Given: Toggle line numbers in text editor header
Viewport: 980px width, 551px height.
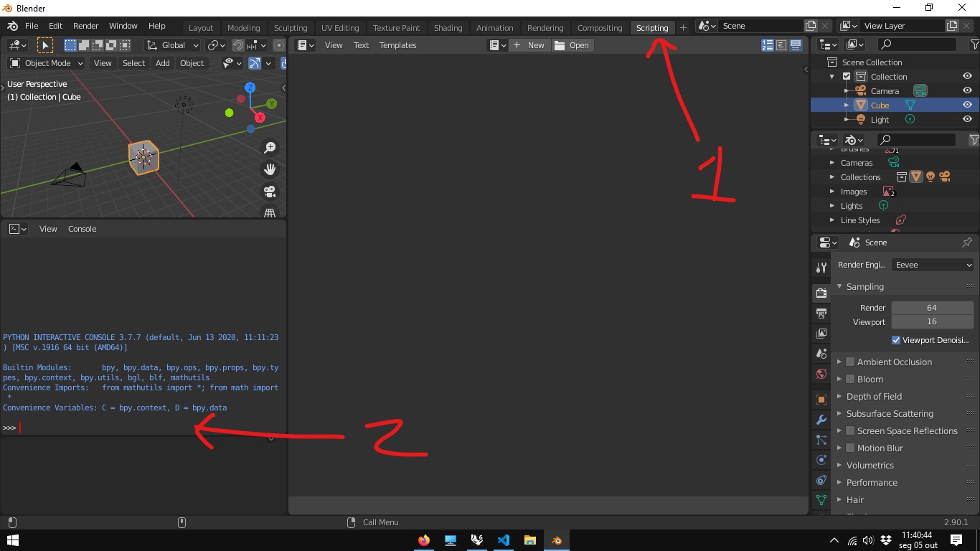Looking at the screenshot, I should click(767, 45).
